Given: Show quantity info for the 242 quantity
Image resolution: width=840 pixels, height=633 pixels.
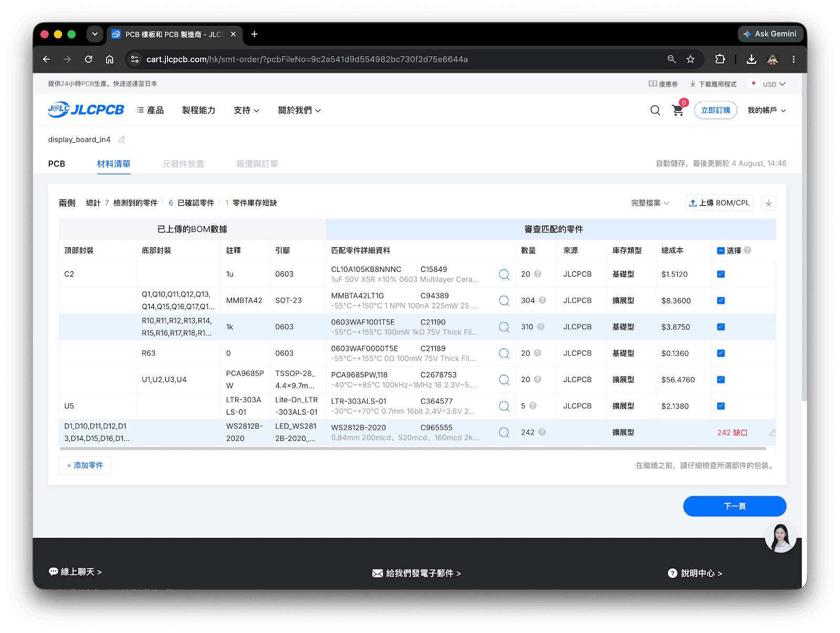Looking at the screenshot, I should point(542,432).
